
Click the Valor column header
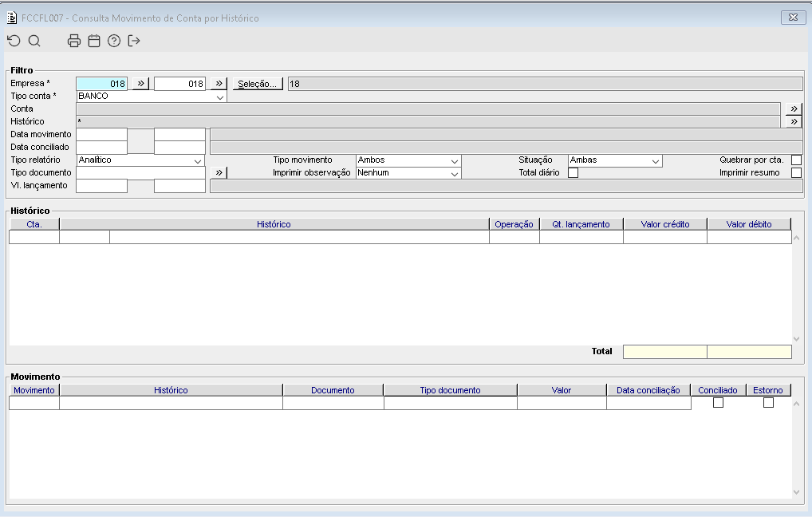(x=562, y=390)
